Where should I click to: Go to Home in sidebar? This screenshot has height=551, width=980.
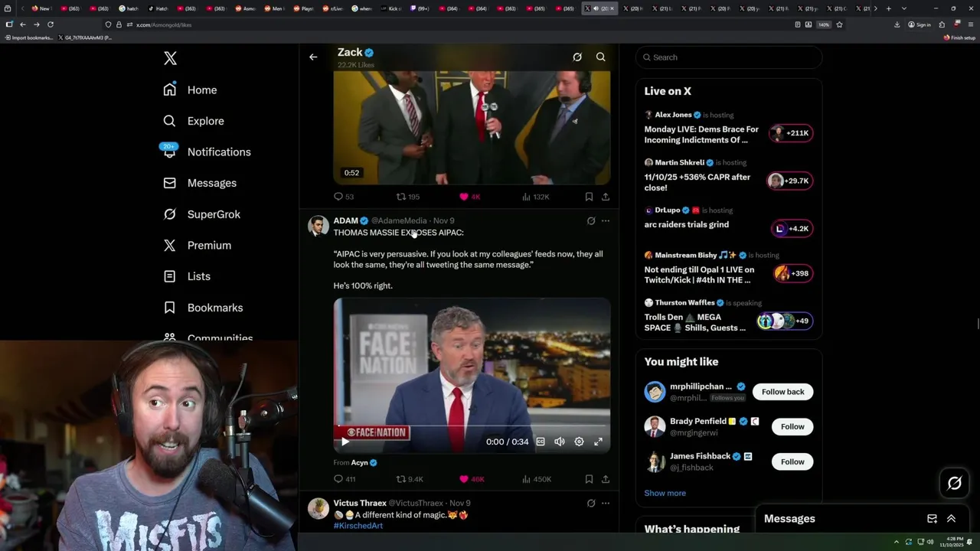[190, 90]
